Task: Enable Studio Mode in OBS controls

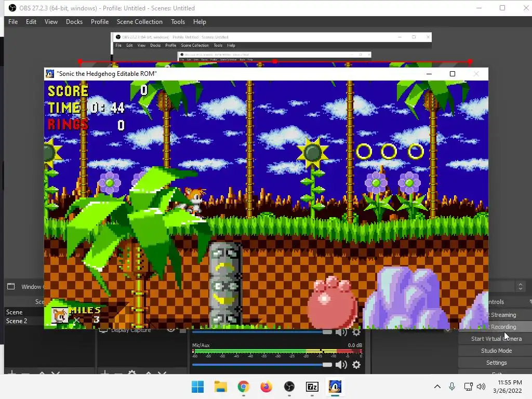Action: [496, 351]
